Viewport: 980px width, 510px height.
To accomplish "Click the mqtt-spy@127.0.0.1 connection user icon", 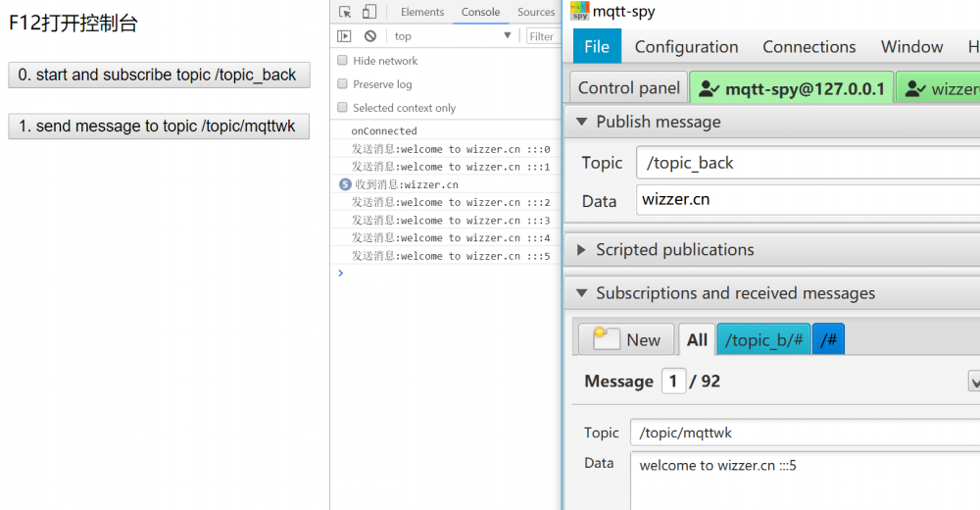I will pyautogui.click(x=709, y=89).
